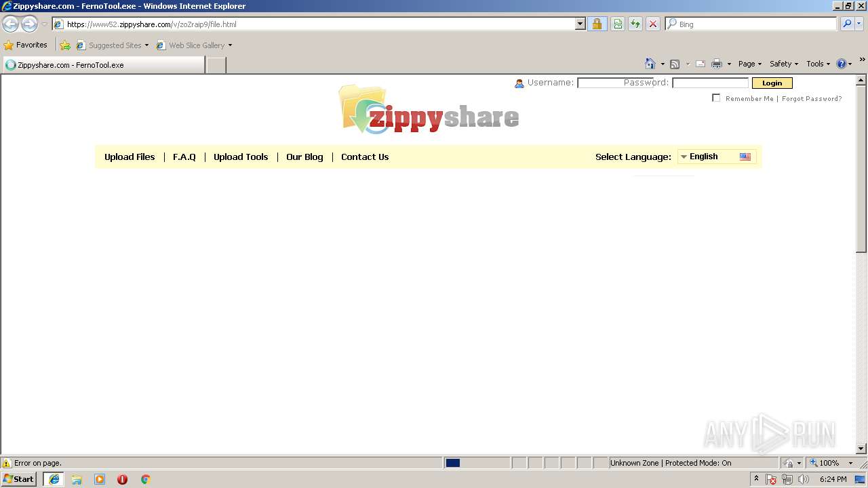This screenshot has width=868, height=488.
Task: Click into the Username field
Action: [x=615, y=83]
